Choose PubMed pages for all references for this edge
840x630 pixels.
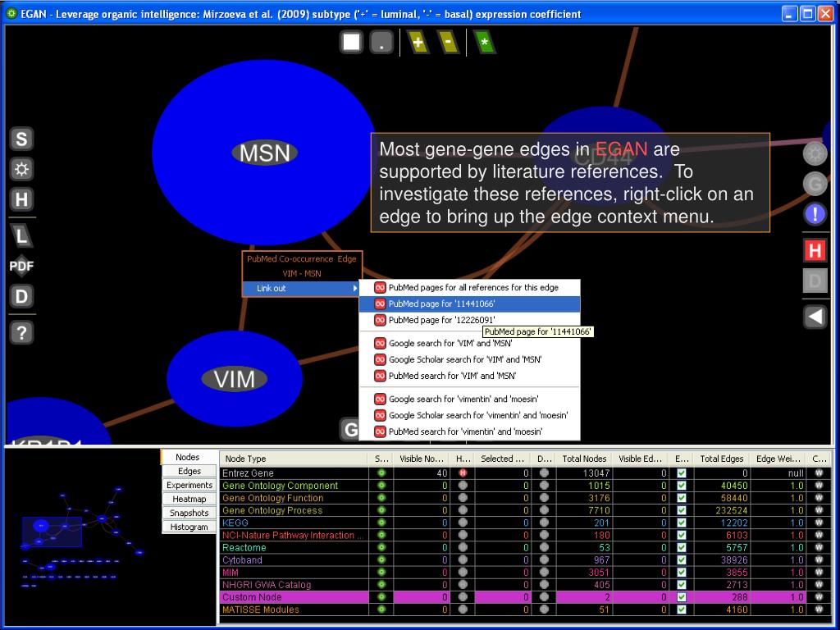(x=469, y=288)
